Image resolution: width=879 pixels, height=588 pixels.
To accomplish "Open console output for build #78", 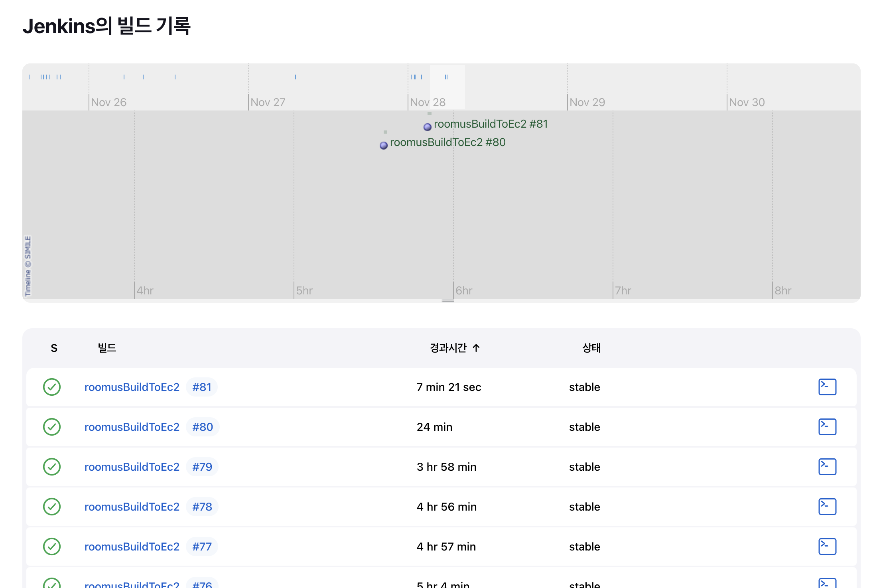I will coord(827,507).
